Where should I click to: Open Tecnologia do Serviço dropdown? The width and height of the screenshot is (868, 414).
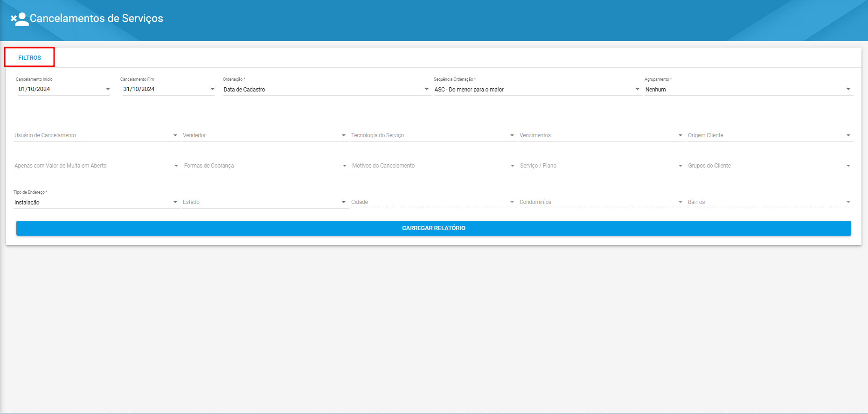click(433, 135)
